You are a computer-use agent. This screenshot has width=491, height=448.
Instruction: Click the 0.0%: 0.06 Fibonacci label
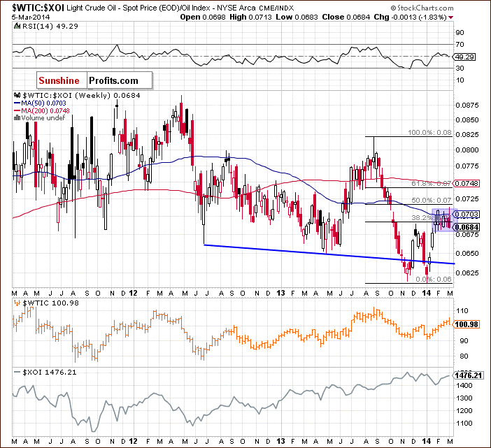pyautogui.click(x=434, y=279)
